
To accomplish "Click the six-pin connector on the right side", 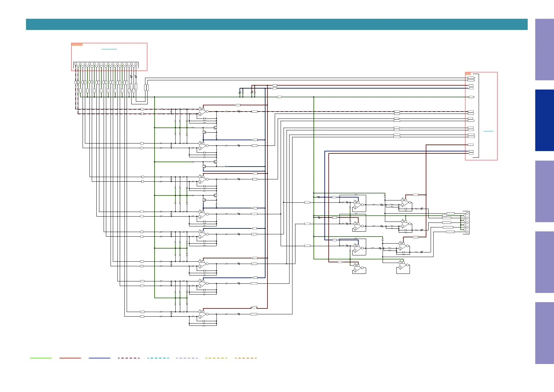I will point(466,222).
